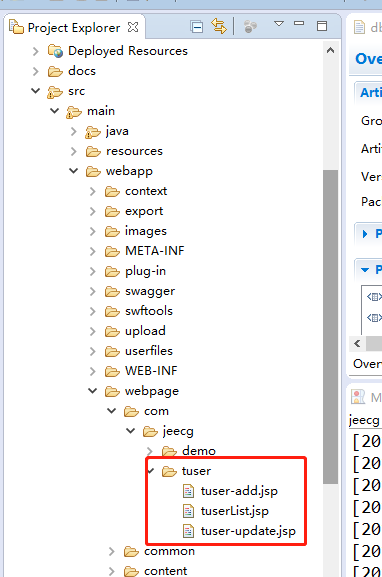Expand the userfiles folder
382x577 pixels.
point(93,351)
